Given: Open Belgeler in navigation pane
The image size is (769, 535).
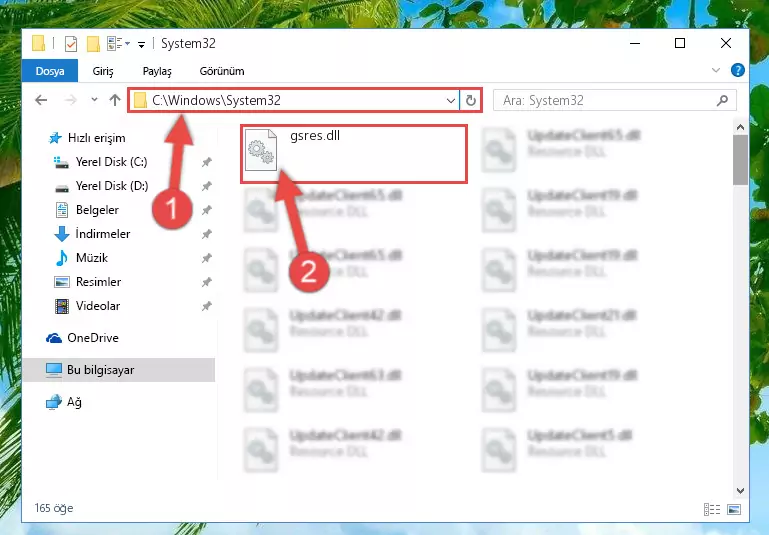Looking at the screenshot, I should pos(97,210).
